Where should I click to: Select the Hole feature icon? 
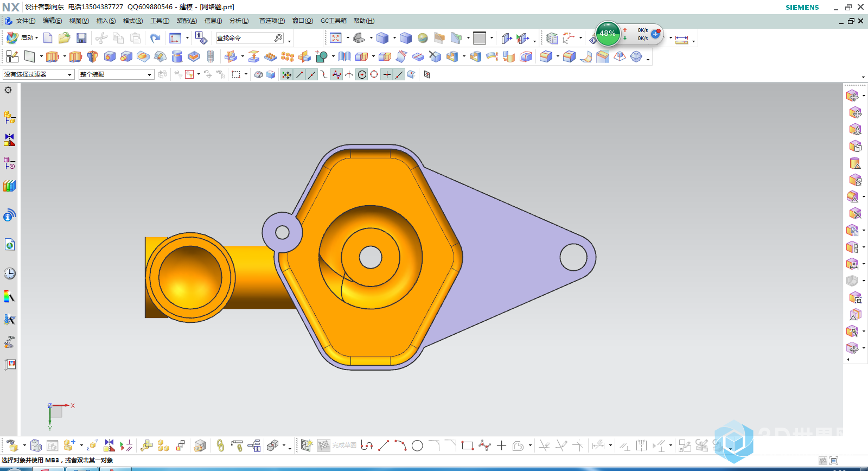[110, 56]
